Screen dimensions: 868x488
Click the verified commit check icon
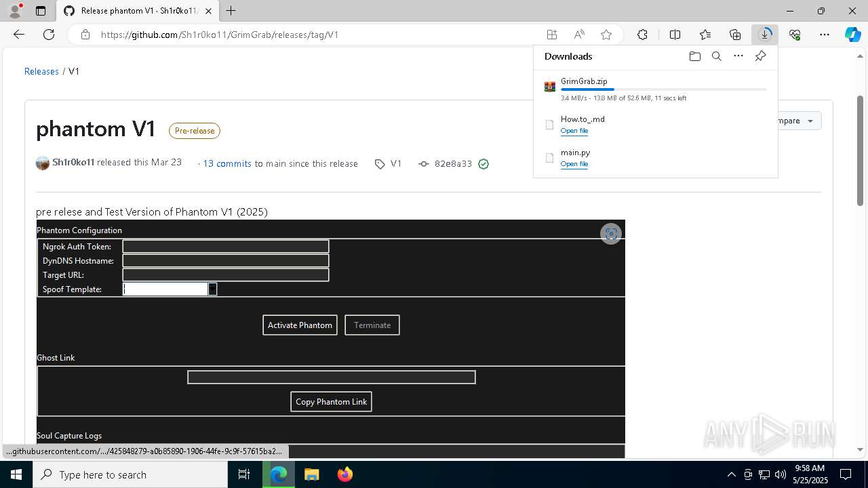click(x=484, y=164)
